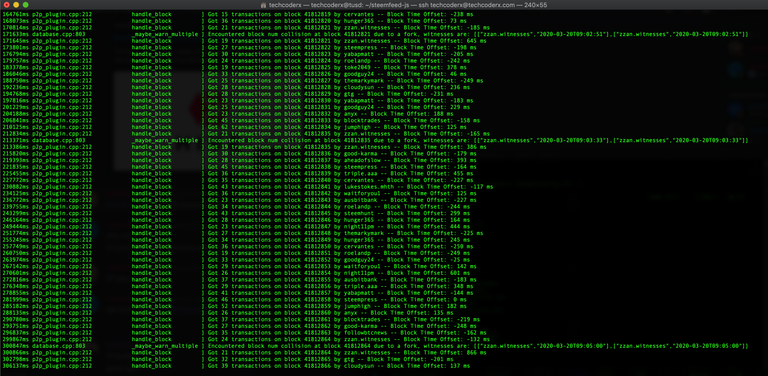Select witness 'cloudysun' on block 41812866

pyautogui.click(x=359, y=366)
